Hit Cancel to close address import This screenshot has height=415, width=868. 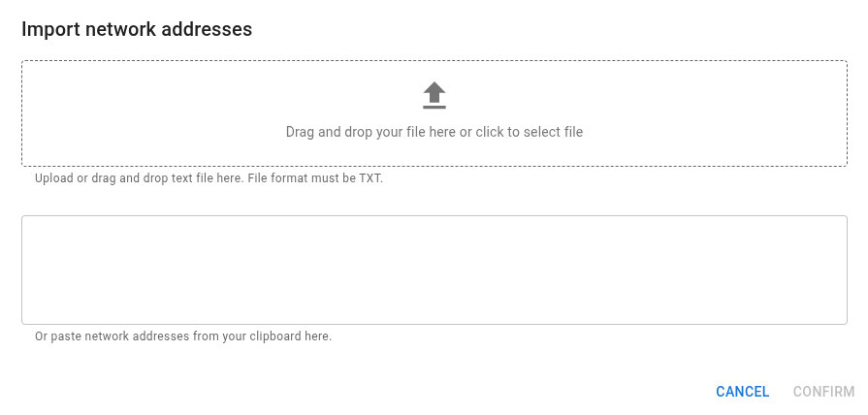(x=742, y=392)
